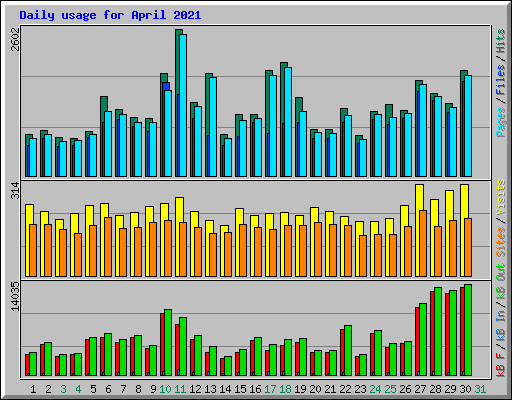Click day 1 on the x-axis
512x400 pixels.
[33, 389]
